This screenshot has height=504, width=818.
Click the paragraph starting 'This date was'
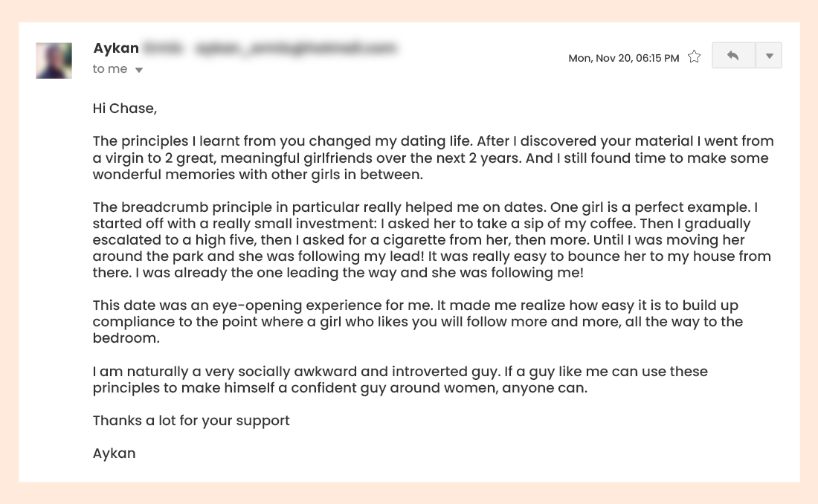tap(416, 322)
